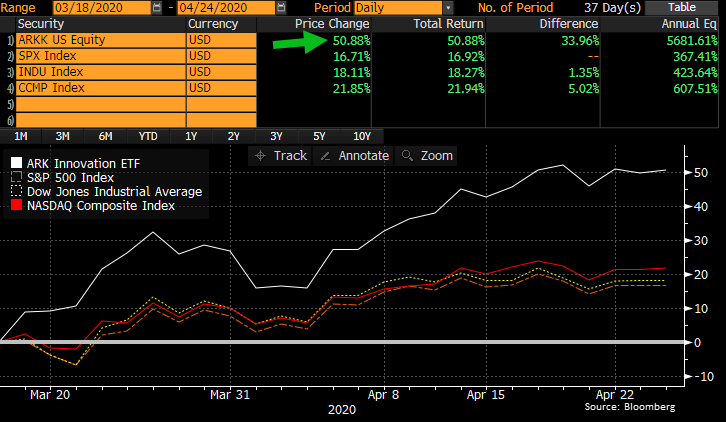Click the yellow Dow Jones legend swatch
This screenshot has height=422, width=726.
[16, 191]
